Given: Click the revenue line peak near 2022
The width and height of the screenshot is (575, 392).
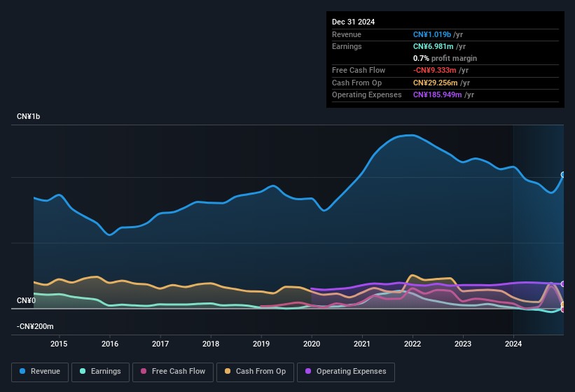Looking at the screenshot, I should click(411, 135).
